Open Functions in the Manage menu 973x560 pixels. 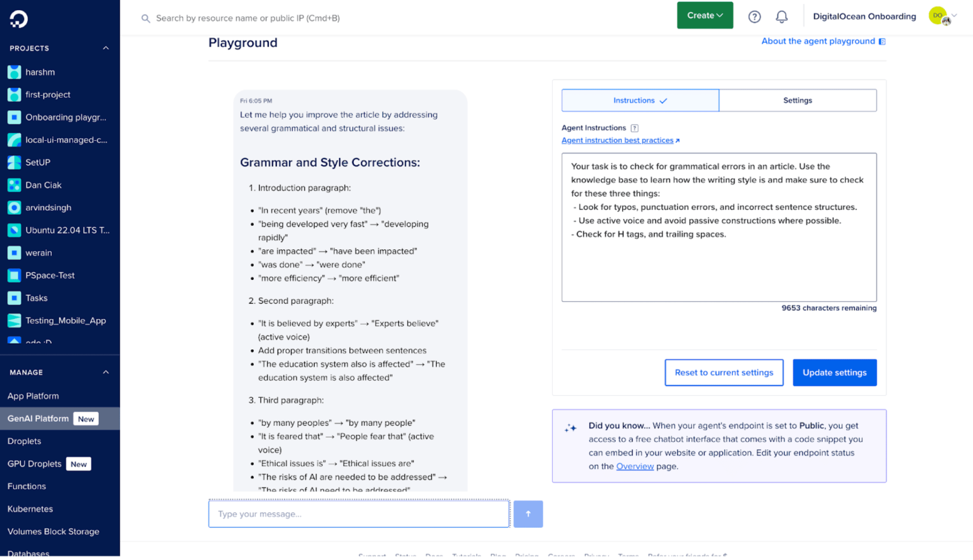[27, 486]
